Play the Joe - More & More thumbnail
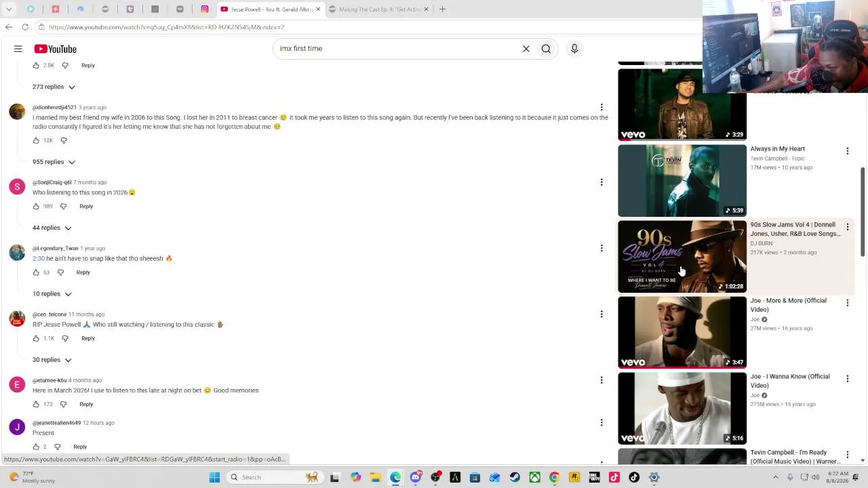 tap(682, 333)
